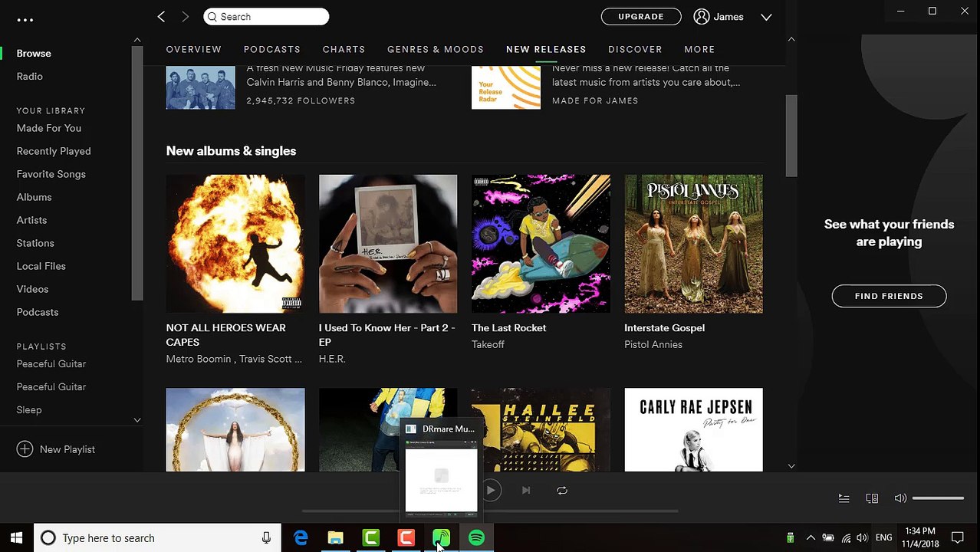The width and height of the screenshot is (980, 552).
Task: Go forward with the right arrow
Action: [x=185, y=16]
